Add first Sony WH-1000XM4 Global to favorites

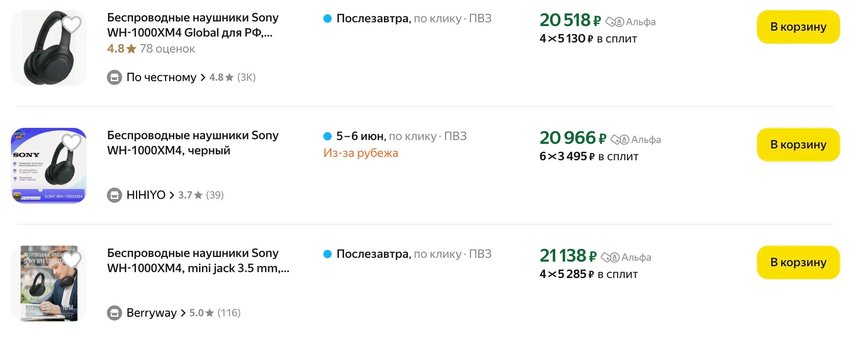72,24
